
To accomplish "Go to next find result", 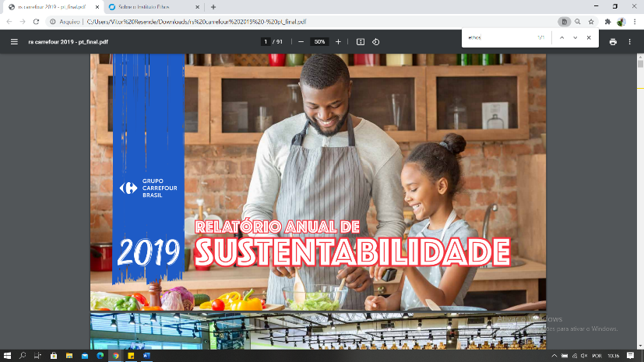I will [x=575, y=37].
